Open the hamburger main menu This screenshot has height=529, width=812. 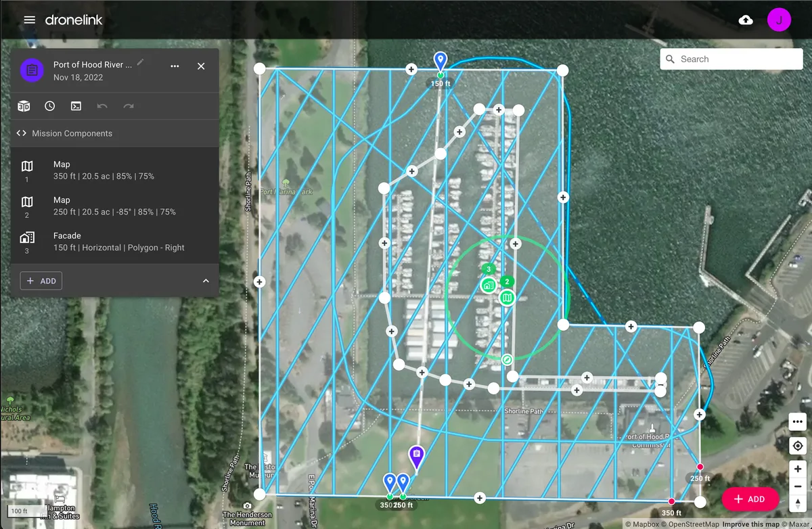tap(29, 20)
